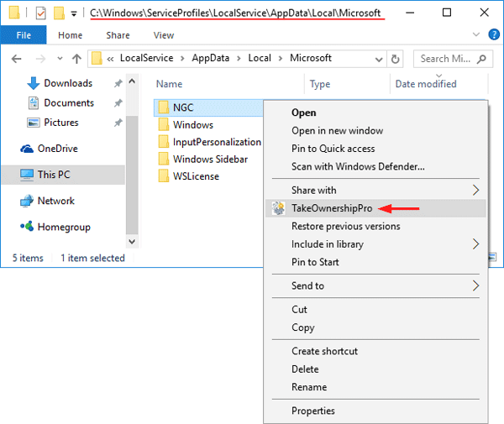Screen dimensions: 504x424
Task: Open Homegroup in the navigation pane
Action: (x=63, y=227)
